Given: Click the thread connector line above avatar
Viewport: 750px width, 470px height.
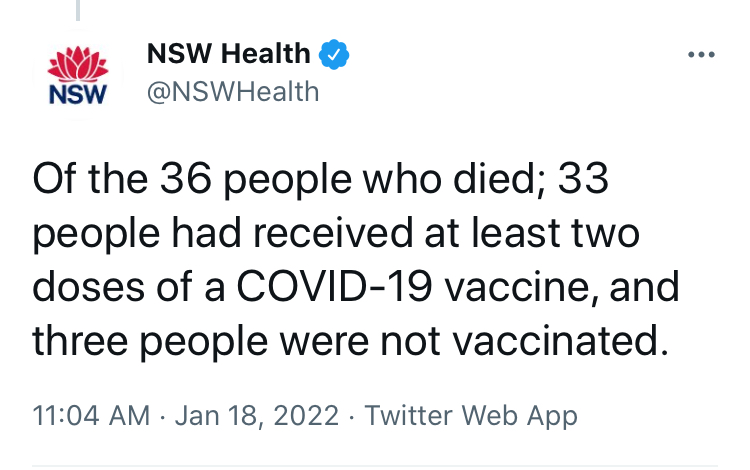Looking at the screenshot, I should [78, 10].
